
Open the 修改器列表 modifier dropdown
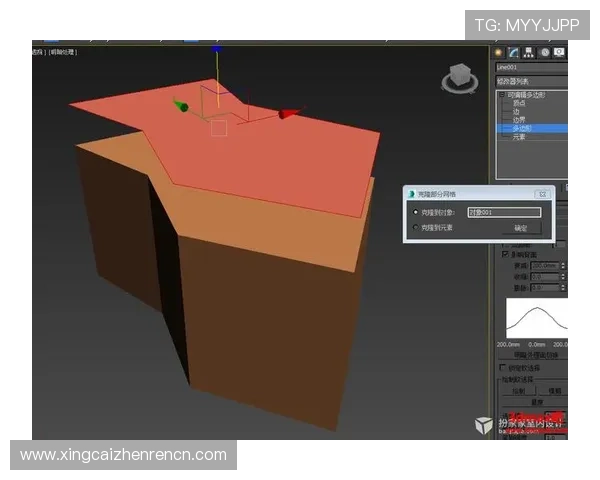(x=531, y=81)
